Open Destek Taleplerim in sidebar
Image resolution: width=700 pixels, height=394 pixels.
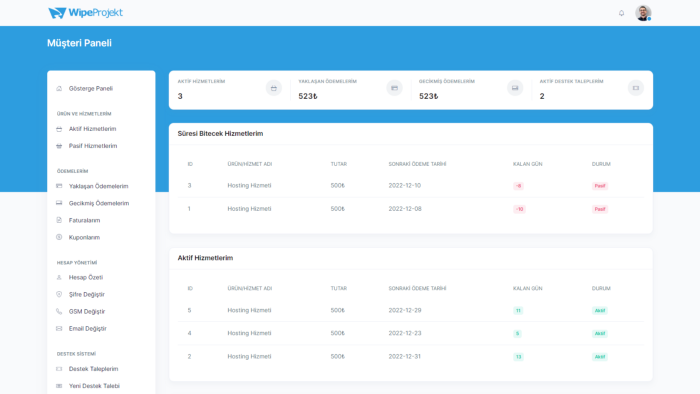point(93,369)
